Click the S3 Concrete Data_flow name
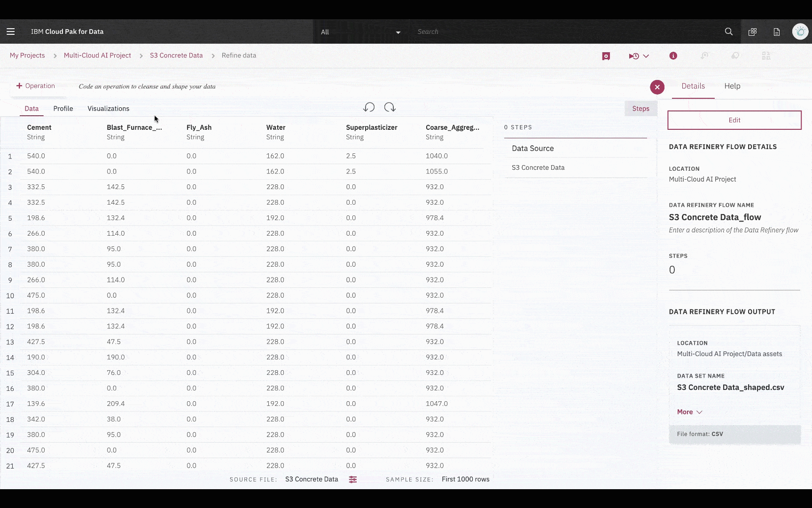812x508 pixels. tap(715, 217)
